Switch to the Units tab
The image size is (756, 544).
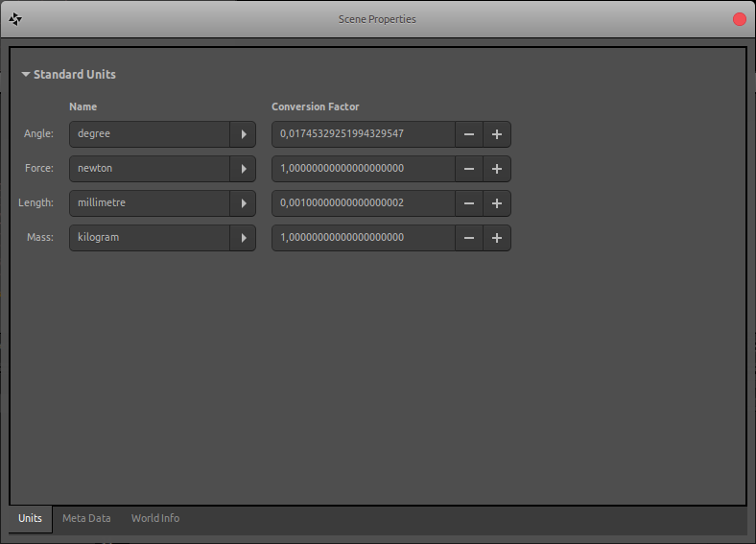pos(31,518)
